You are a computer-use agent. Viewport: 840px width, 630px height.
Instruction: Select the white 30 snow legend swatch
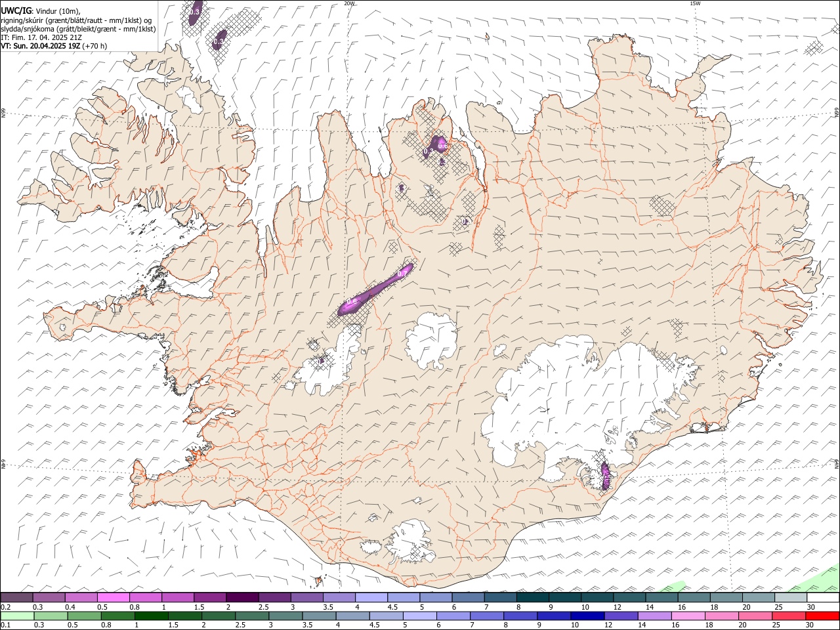[823, 597]
